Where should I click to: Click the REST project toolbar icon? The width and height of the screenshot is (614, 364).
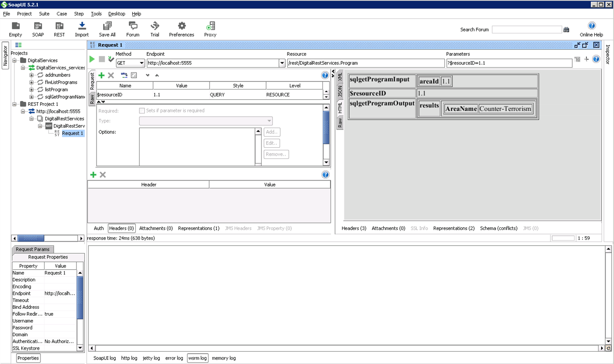59,26
